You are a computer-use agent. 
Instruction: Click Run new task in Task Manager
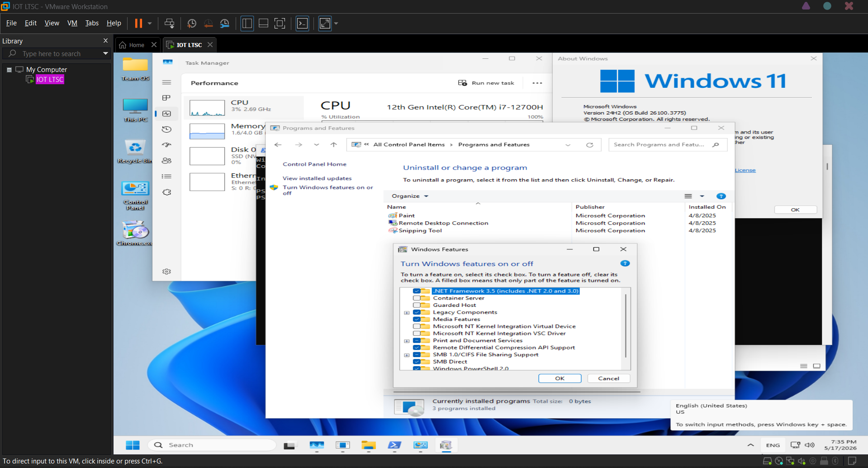487,83
